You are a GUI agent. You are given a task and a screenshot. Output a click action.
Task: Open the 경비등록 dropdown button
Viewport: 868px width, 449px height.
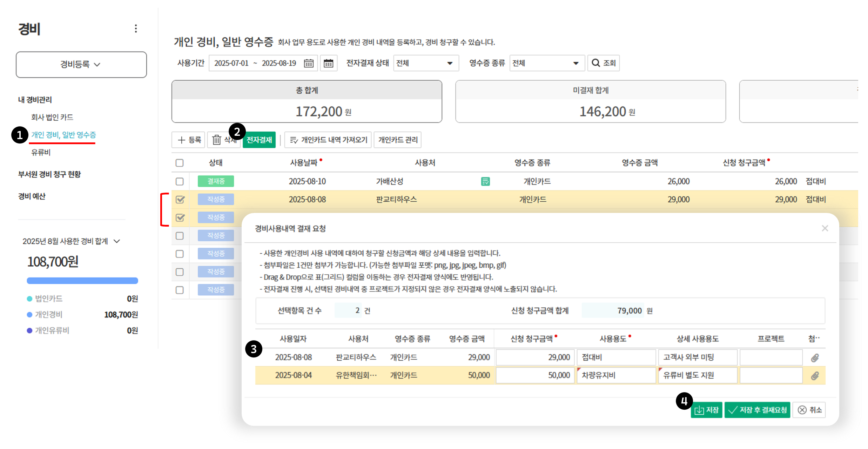81,65
